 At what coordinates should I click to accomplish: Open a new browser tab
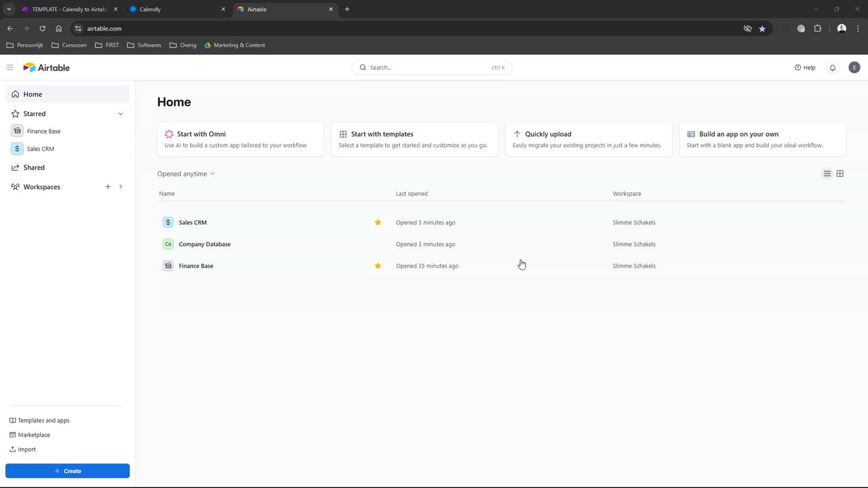click(347, 9)
